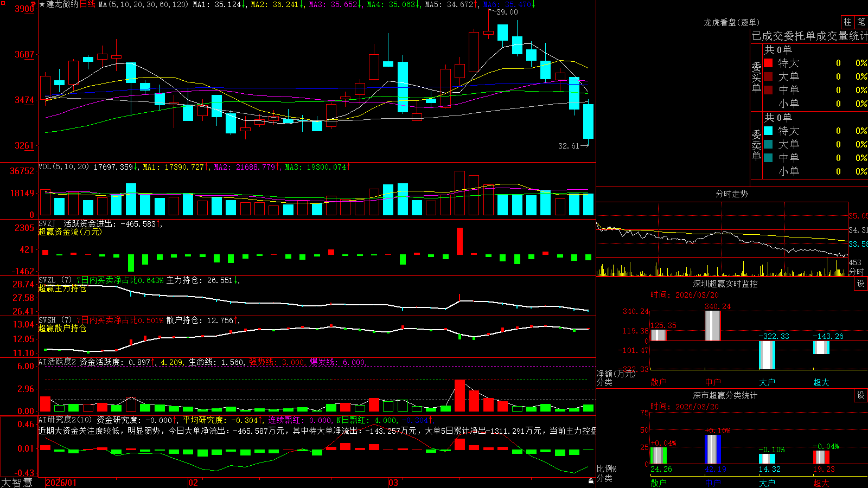Image resolution: width=868 pixels, height=488 pixels.
Task: Click the -322.33 大户 net amount bar
Action: coord(767,355)
